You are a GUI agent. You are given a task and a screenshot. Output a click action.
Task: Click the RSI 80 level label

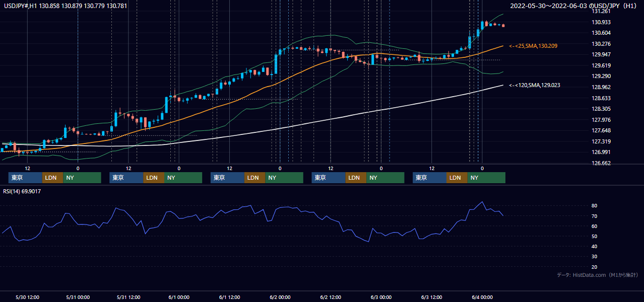click(x=595, y=206)
